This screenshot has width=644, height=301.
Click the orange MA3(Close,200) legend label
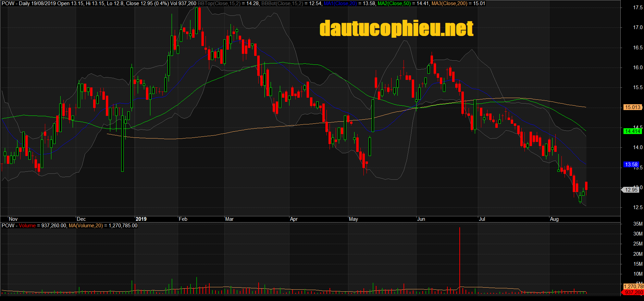[449, 3]
